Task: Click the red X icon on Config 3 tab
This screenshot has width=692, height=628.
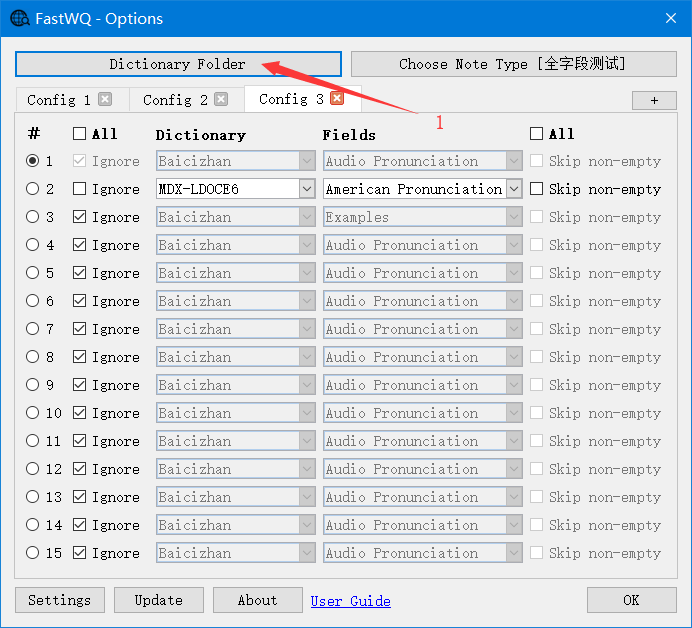Action: click(x=337, y=98)
